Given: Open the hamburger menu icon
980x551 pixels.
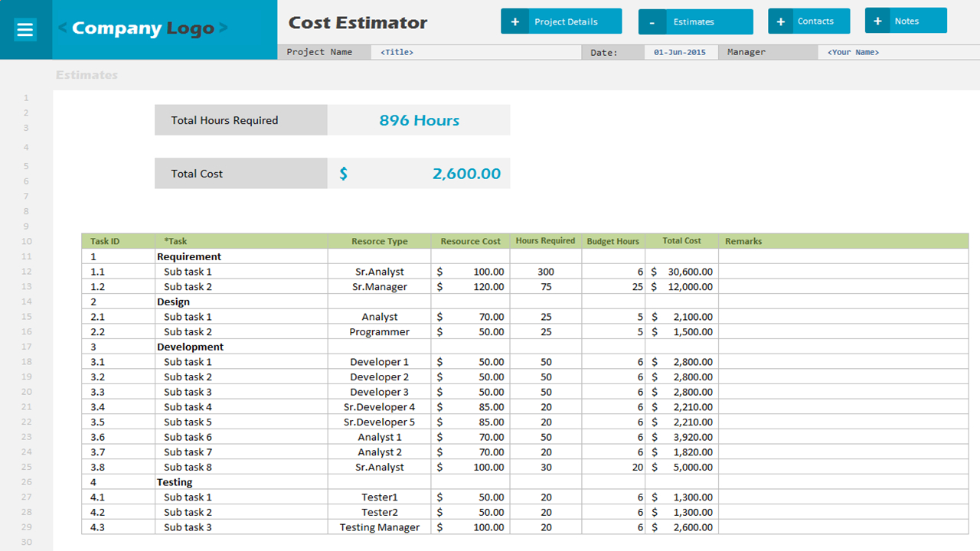Looking at the screenshot, I should coord(25,30).
